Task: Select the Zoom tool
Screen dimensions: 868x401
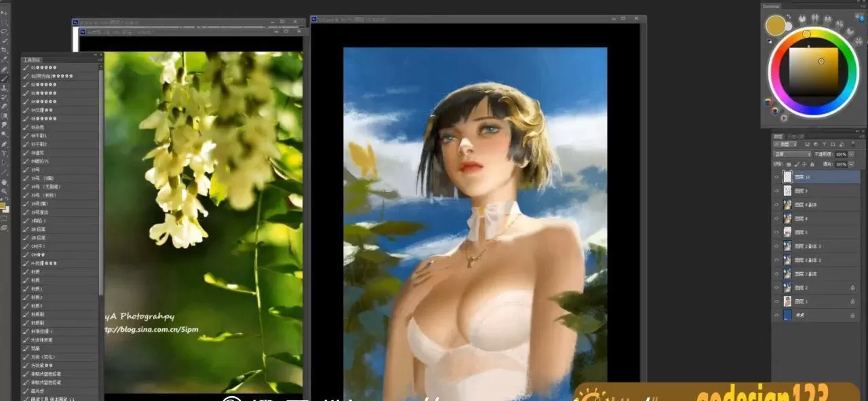Action: click(4, 191)
